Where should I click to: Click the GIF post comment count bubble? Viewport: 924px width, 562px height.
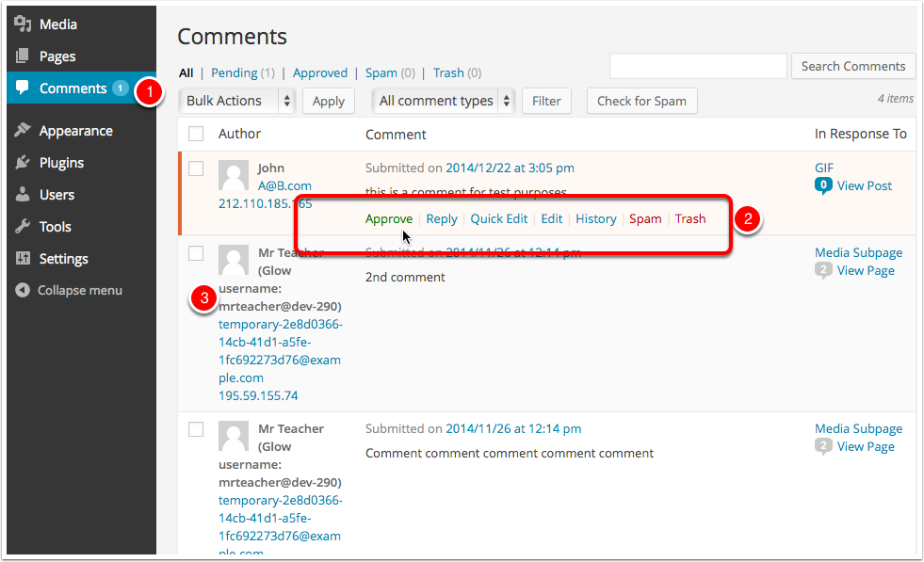(823, 186)
